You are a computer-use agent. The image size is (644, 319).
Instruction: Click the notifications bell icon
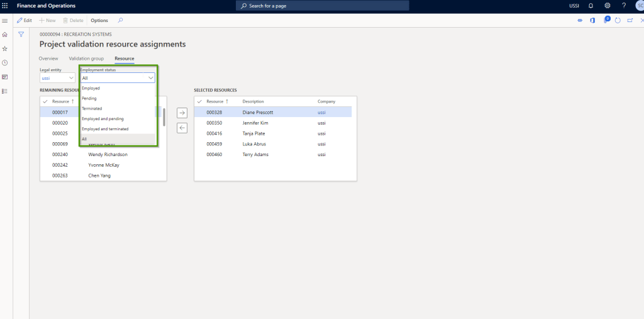(x=591, y=6)
